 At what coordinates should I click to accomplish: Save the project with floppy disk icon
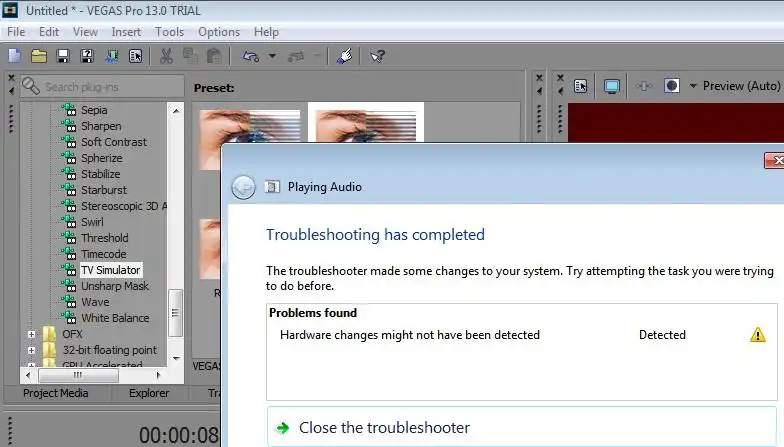[63, 56]
